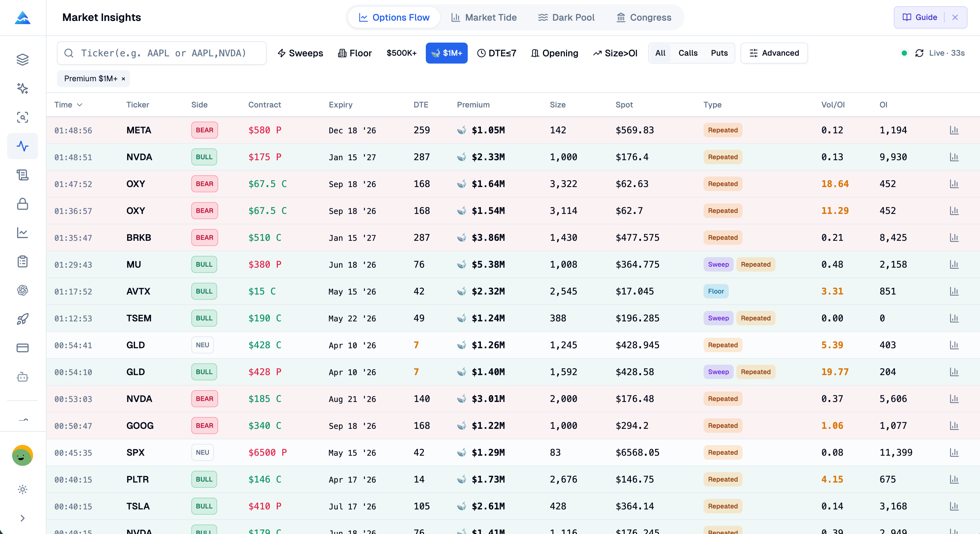Disable the $1M+ premium filter
The image size is (980, 534).
click(446, 53)
